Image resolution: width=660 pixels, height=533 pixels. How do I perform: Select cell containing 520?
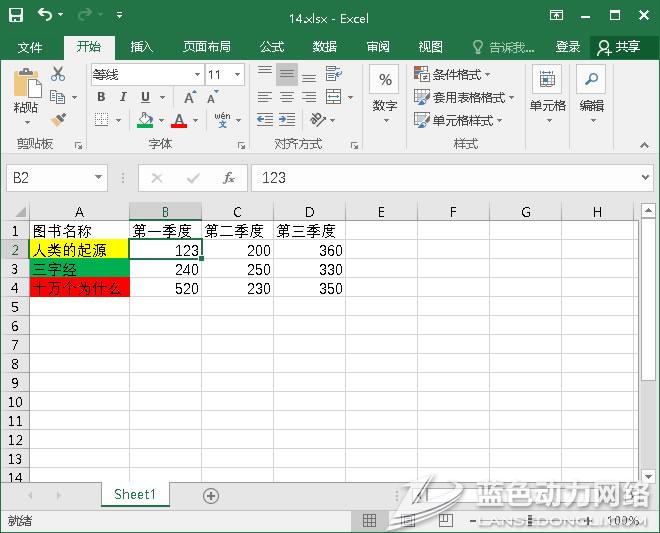click(165, 288)
